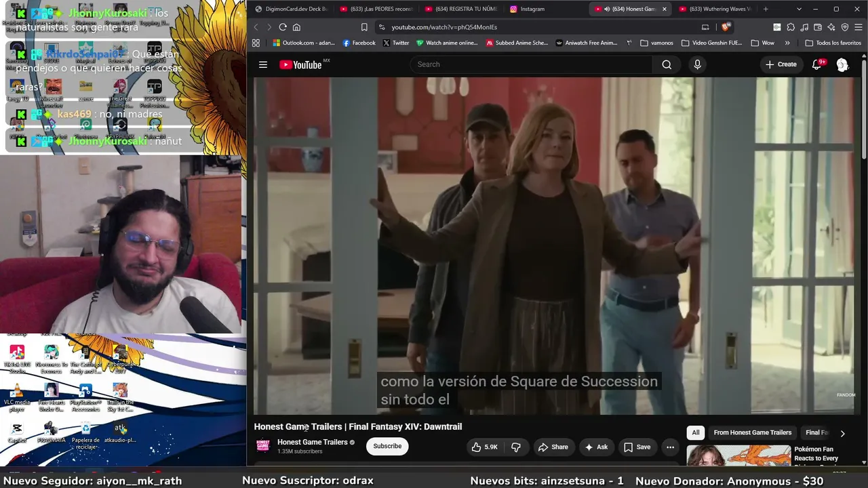868x488 pixels.
Task: Open the Pokémon Fan Reacts video thumbnail
Action: 738,456
